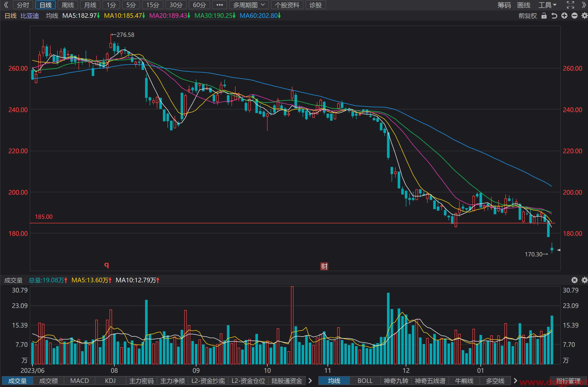Open chart settings gear at top right
The height and width of the screenshot is (387, 588).
click(585, 16)
